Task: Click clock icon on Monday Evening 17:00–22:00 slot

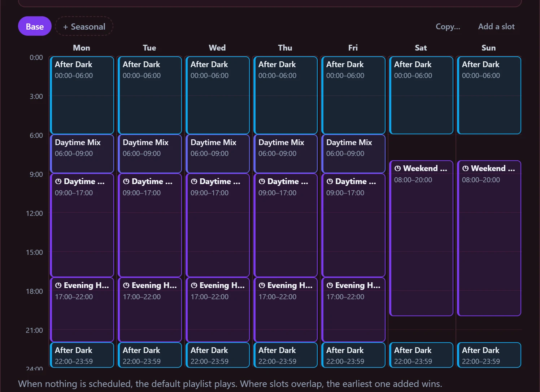Action: [58, 286]
